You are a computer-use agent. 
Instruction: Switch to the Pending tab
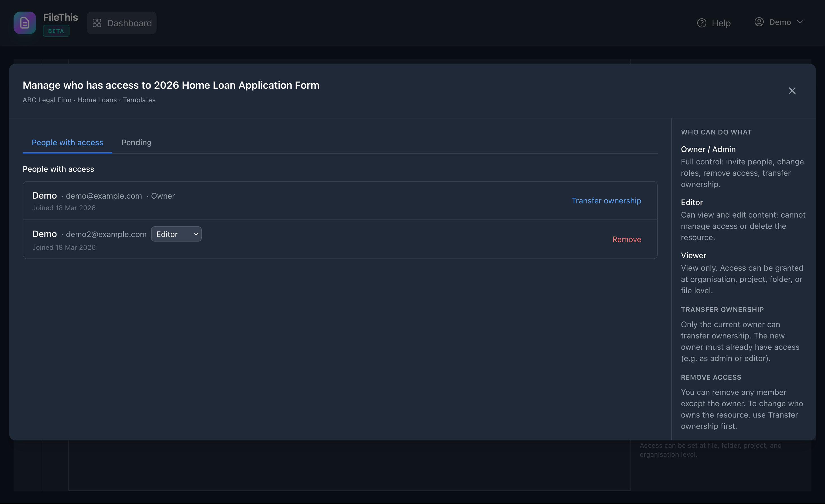pyautogui.click(x=136, y=142)
